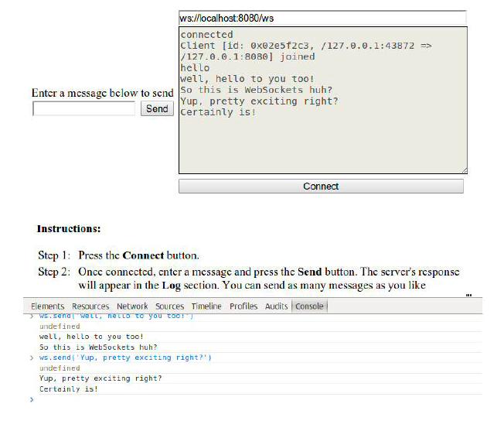Open the Resources tab
The width and height of the screenshot is (504, 421).
[x=90, y=306]
